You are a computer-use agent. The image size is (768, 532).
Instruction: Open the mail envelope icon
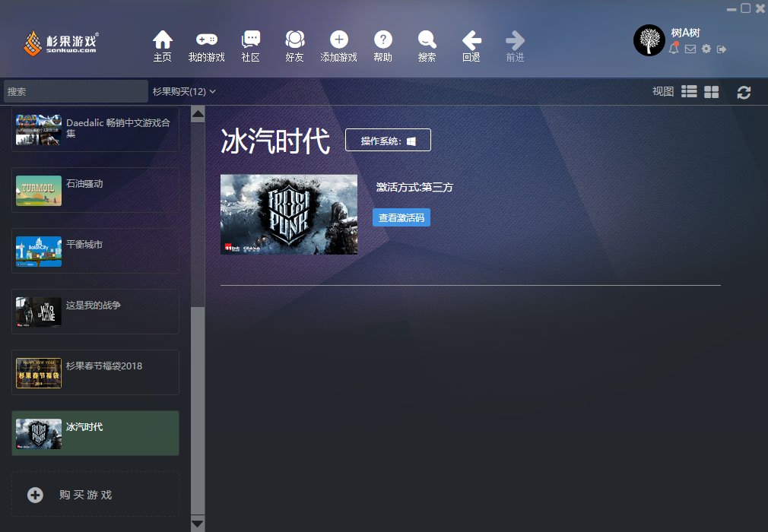(x=690, y=49)
